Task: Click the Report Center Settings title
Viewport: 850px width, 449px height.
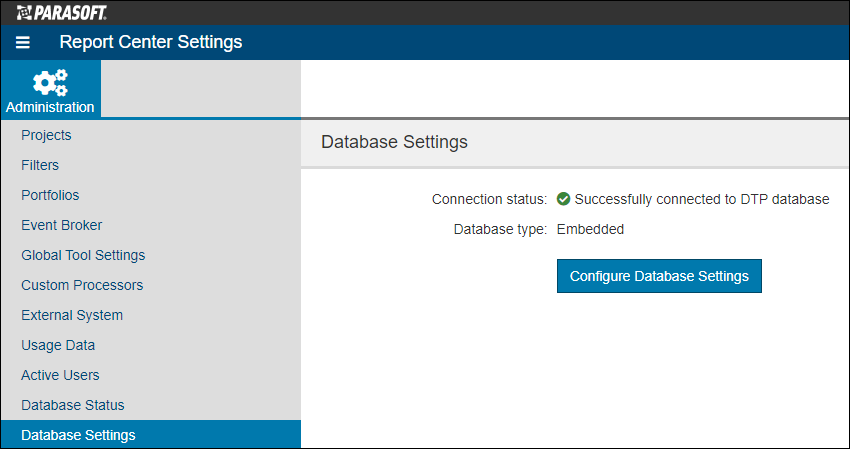Action: (151, 42)
